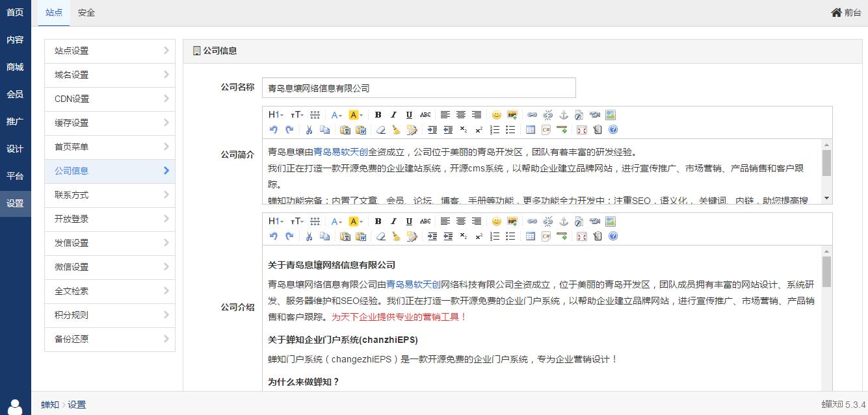Toggle strikethrough in the 公司介绍 editor toolbar
The image size is (868, 415).
point(425,221)
